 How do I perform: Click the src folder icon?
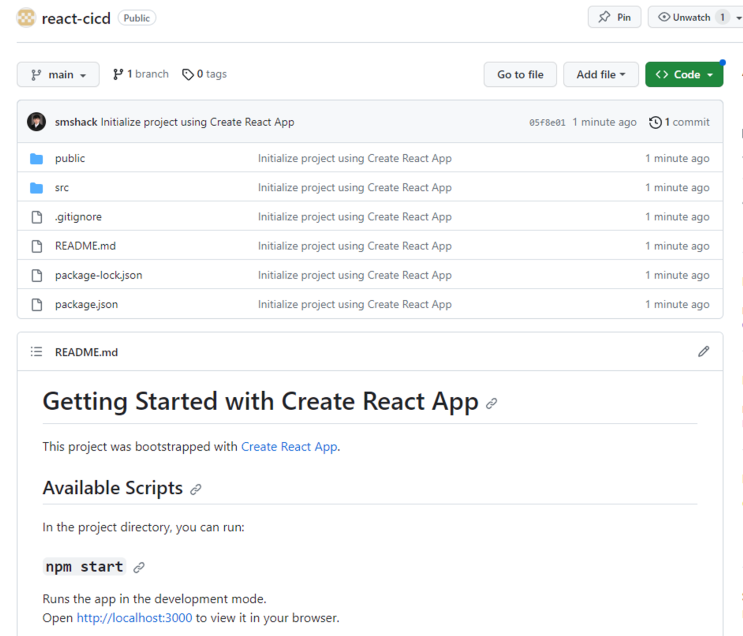pos(36,188)
